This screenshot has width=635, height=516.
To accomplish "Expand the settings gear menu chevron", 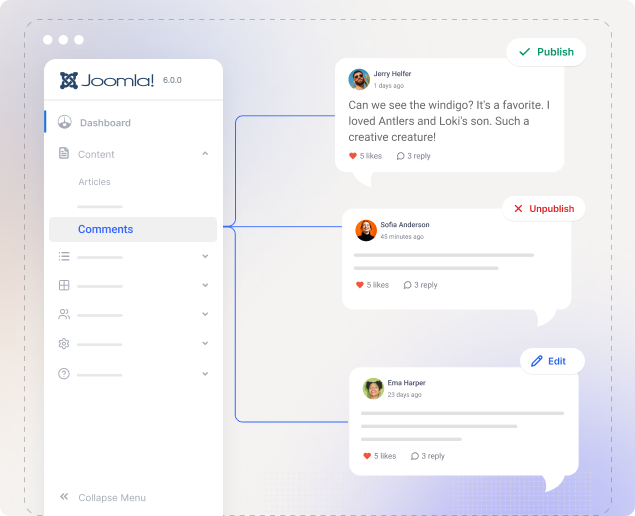I will (205, 343).
